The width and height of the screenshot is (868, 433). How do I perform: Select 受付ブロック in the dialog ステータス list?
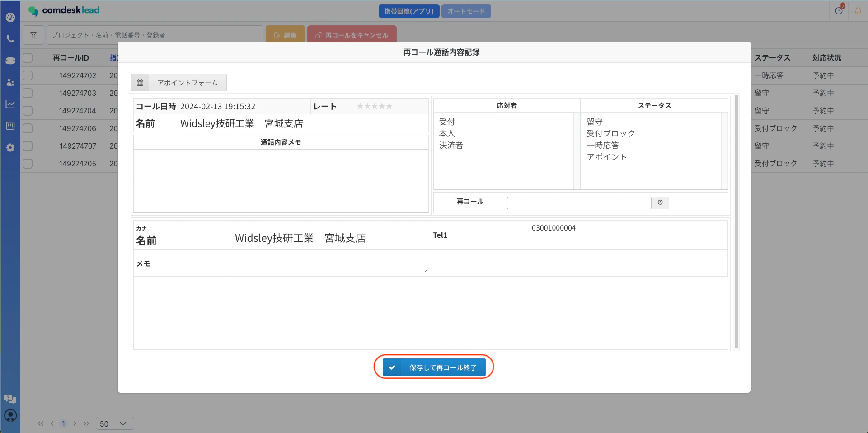(x=611, y=133)
